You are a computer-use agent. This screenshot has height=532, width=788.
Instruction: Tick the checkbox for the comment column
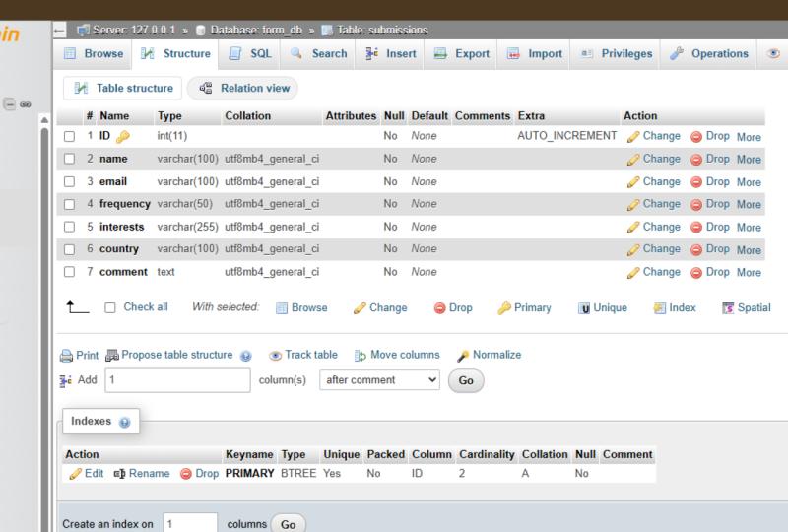(69, 272)
